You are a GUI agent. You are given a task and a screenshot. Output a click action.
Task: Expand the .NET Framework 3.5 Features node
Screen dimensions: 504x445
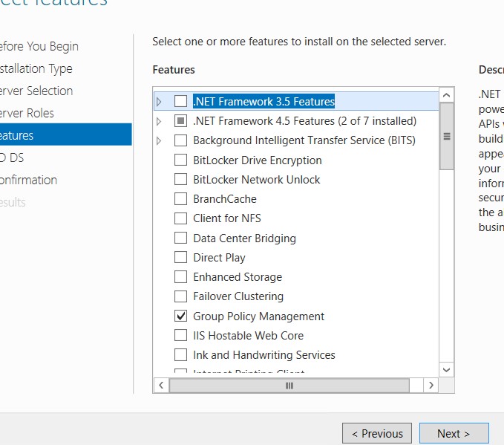(159, 102)
